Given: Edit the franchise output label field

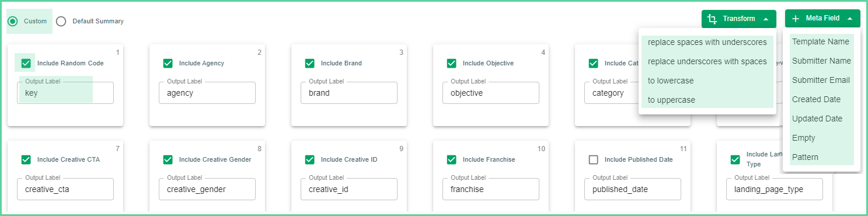Looking at the screenshot, I should (x=491, y=189).
